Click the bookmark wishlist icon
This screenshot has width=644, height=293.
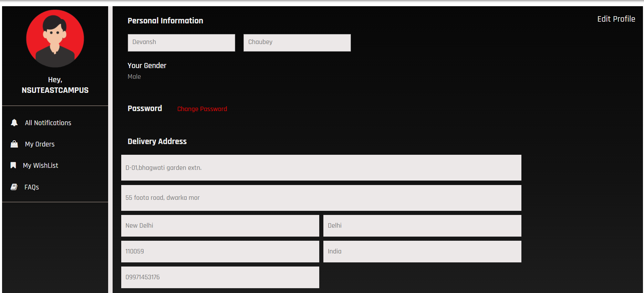[x=13, y=165]
